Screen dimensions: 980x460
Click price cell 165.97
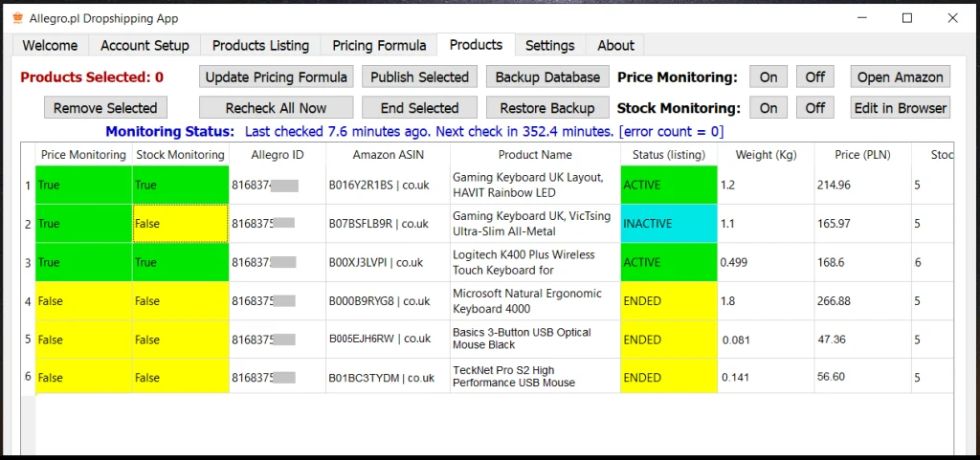[x=863, y=224]
